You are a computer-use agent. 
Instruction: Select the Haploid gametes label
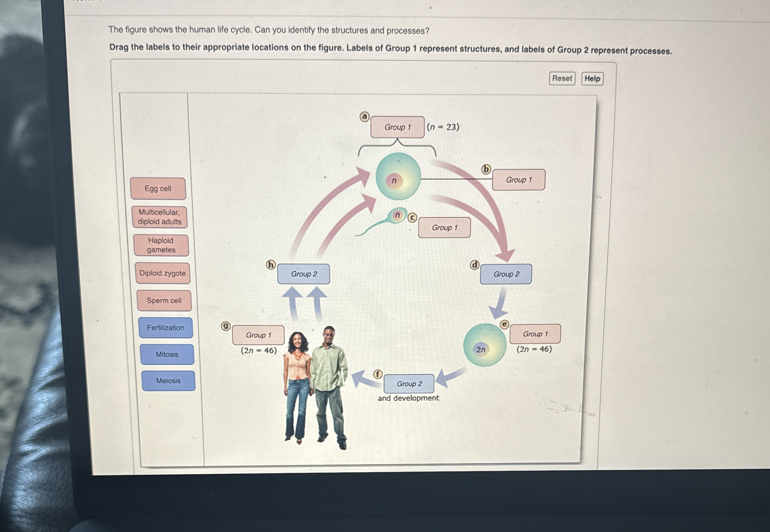pyautogui.click(x=161, y=245)
